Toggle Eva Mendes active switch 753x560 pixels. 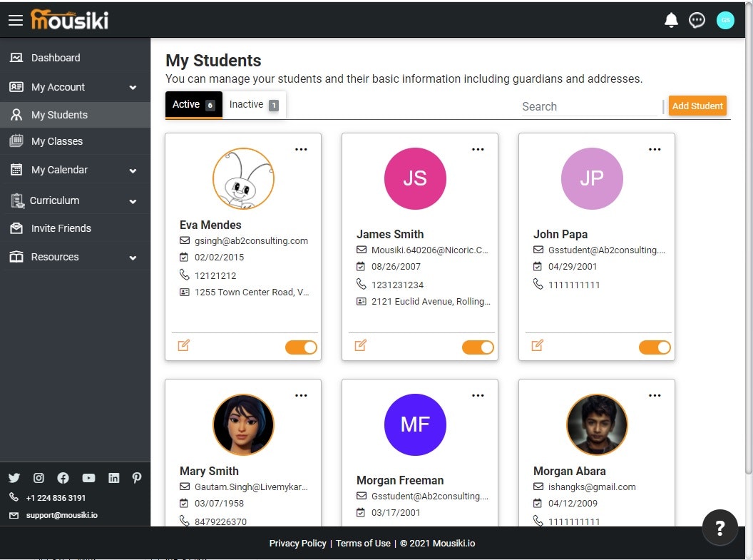point(301,347)
